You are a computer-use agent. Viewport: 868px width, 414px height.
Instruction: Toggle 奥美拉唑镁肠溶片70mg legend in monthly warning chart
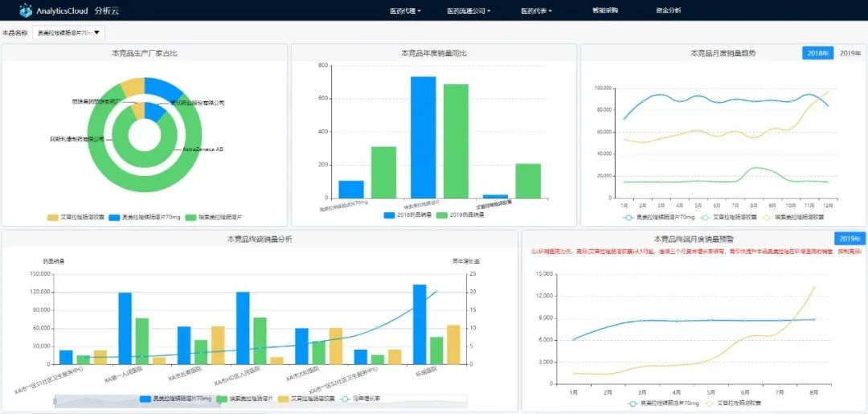click(x=662, y=403)
